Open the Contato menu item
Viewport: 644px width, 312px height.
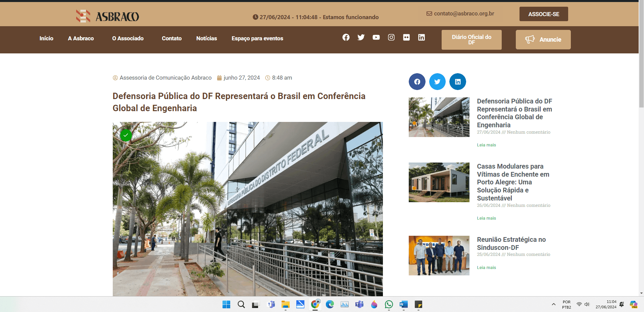point(172,38)
